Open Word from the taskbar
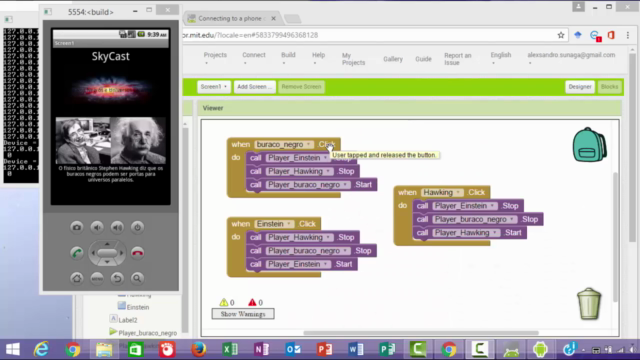Viewport: 640px width, 360px height. point(356,349)
